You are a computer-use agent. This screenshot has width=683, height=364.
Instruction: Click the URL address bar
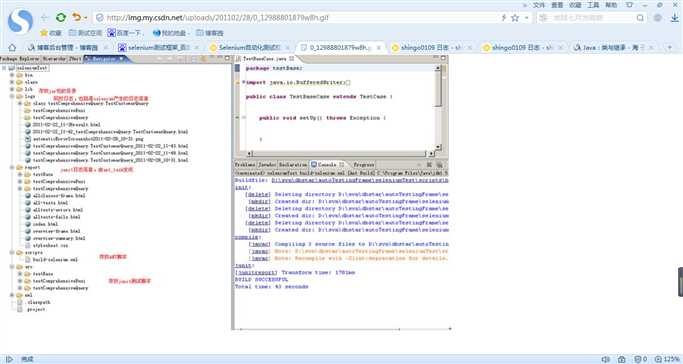[x=296, y=18]
